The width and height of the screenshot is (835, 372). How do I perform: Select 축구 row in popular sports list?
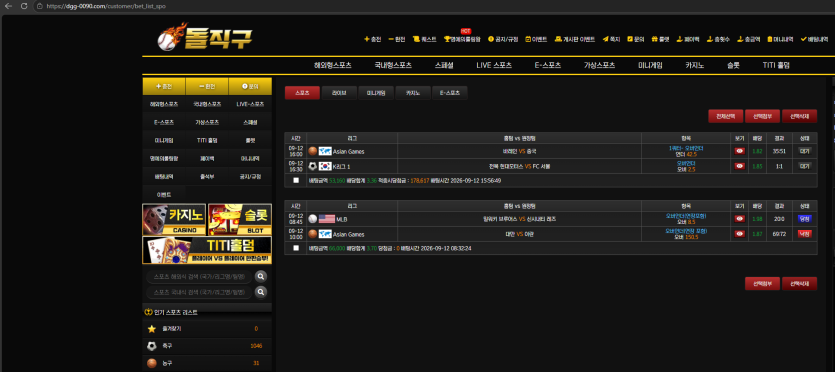pyautogui.click(x=207, y=346)
